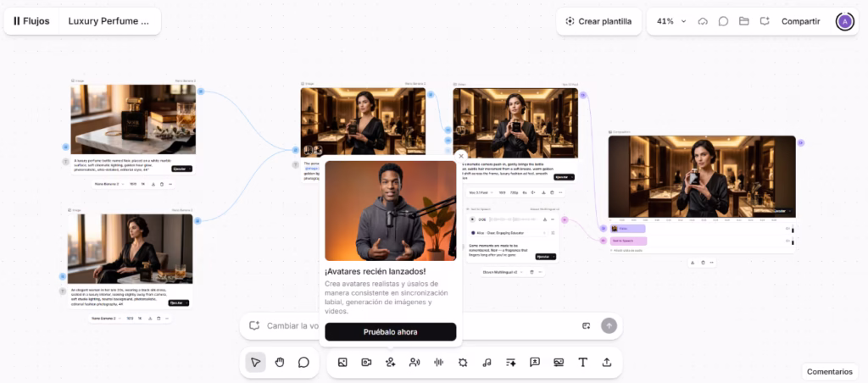Add a lip sync speaking-person node

[x=414, y=363]
